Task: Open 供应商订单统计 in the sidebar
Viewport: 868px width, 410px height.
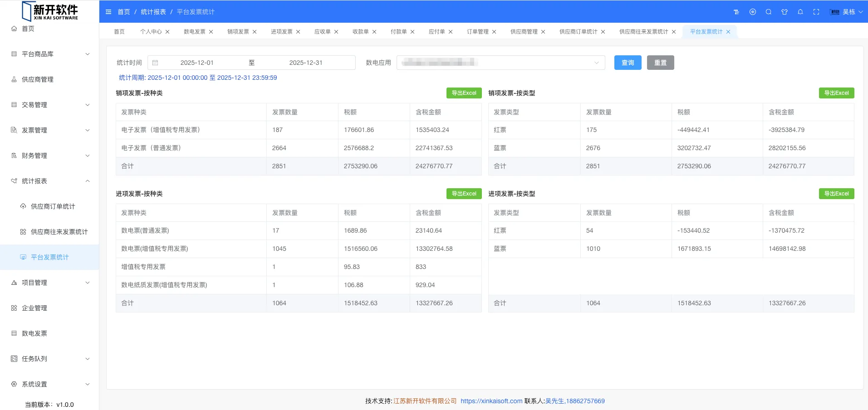Action: [x=53, y=206]
